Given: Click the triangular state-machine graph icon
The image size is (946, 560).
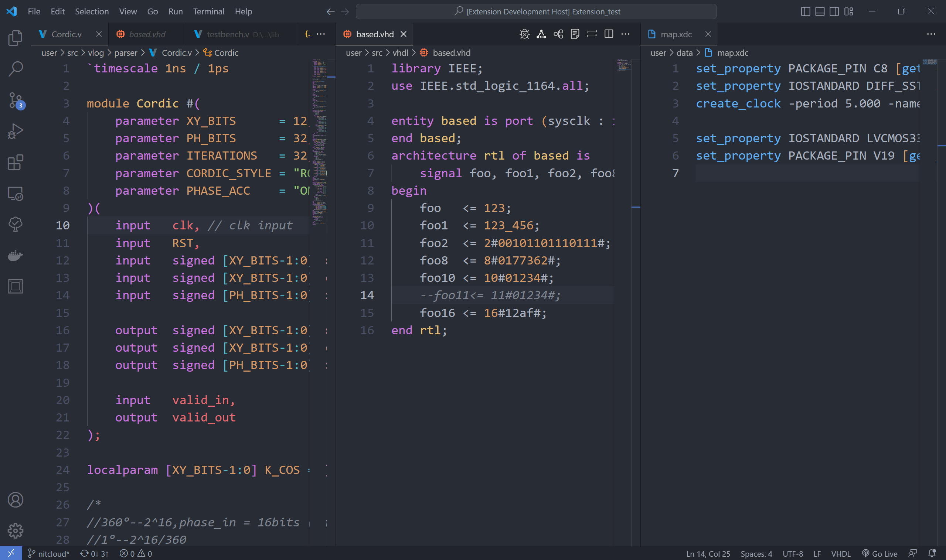Looking at the screenshot, I should pos(541,34).
